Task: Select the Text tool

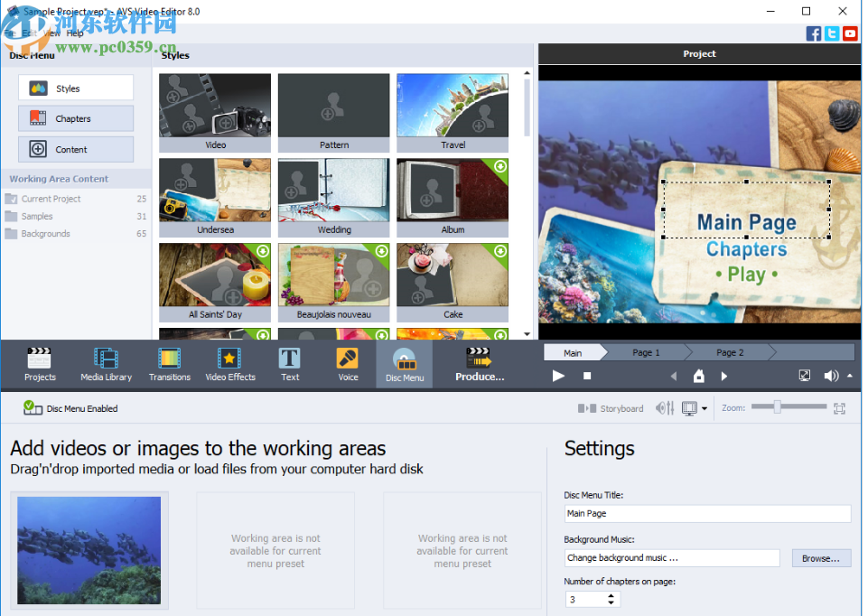Action: pyautogui.click(x=289, y=364)
